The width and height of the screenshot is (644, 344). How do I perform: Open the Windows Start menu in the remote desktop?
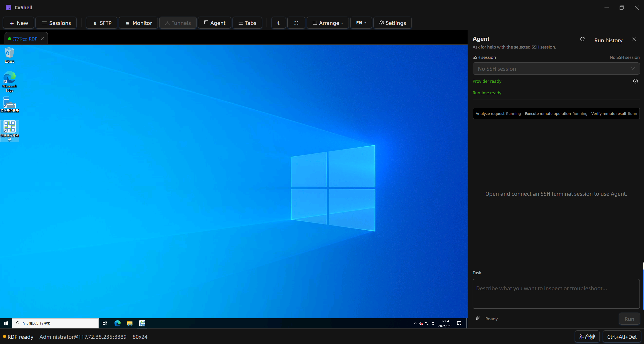tap(6, 323)
